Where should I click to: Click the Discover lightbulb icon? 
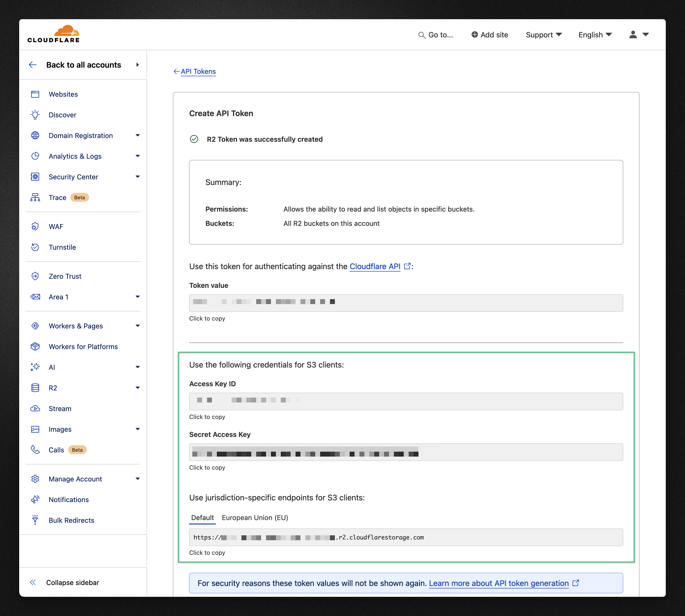(x=35, y=115)
